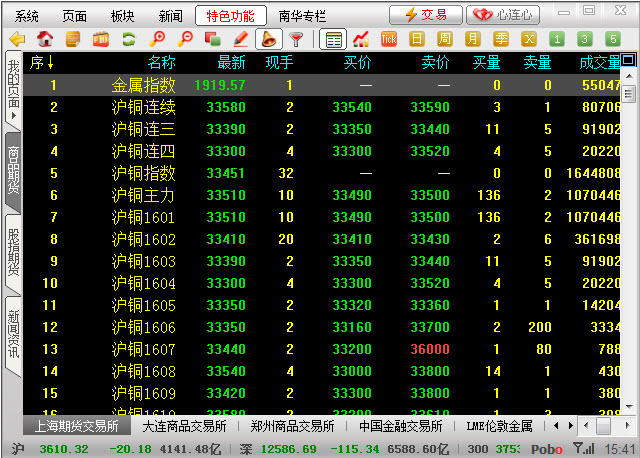Screen dimensions: 640x458
Task: Expand the 我的页面 side tab
Action: click(13, 90)
